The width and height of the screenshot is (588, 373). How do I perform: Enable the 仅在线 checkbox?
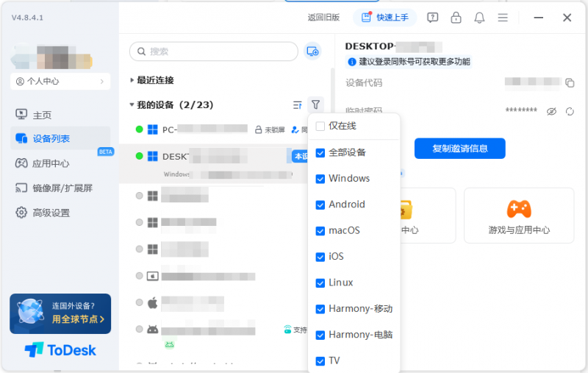(320, 127)
